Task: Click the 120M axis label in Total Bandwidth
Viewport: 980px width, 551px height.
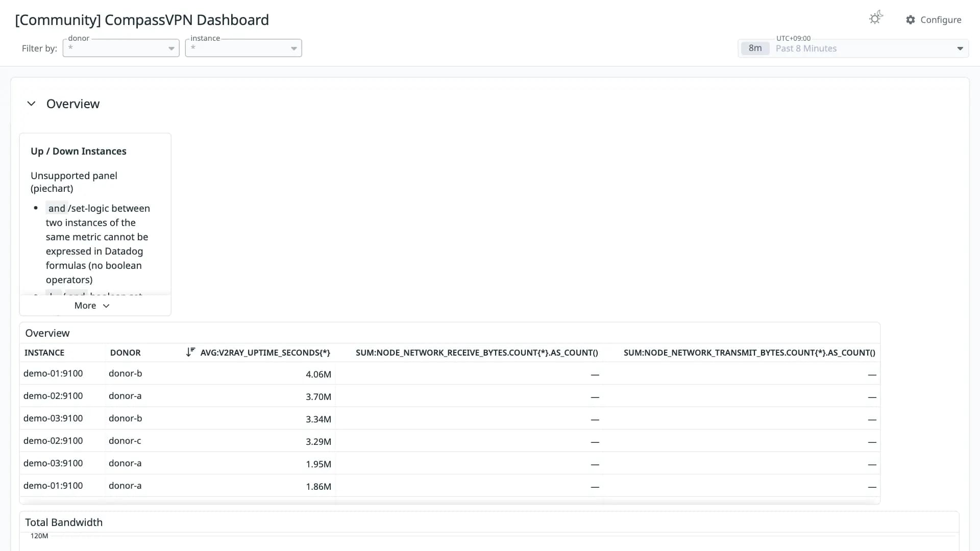Action: point(39,536)
